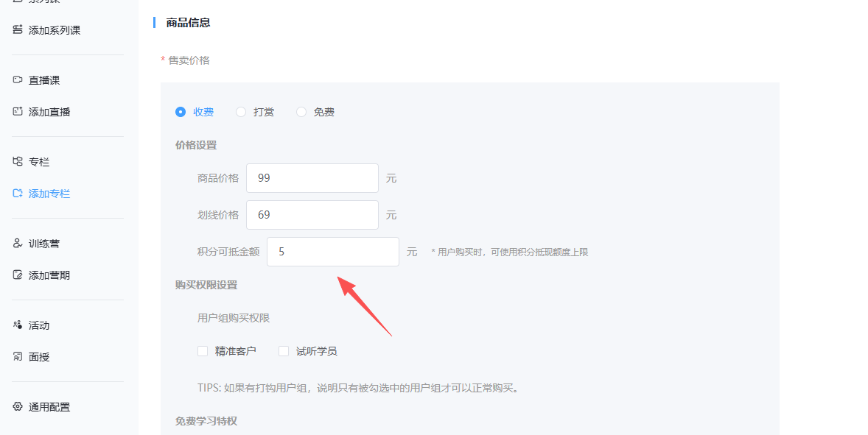868x435 pixels.
Task: Select the 收费 radio button
Action: [181, 112]
